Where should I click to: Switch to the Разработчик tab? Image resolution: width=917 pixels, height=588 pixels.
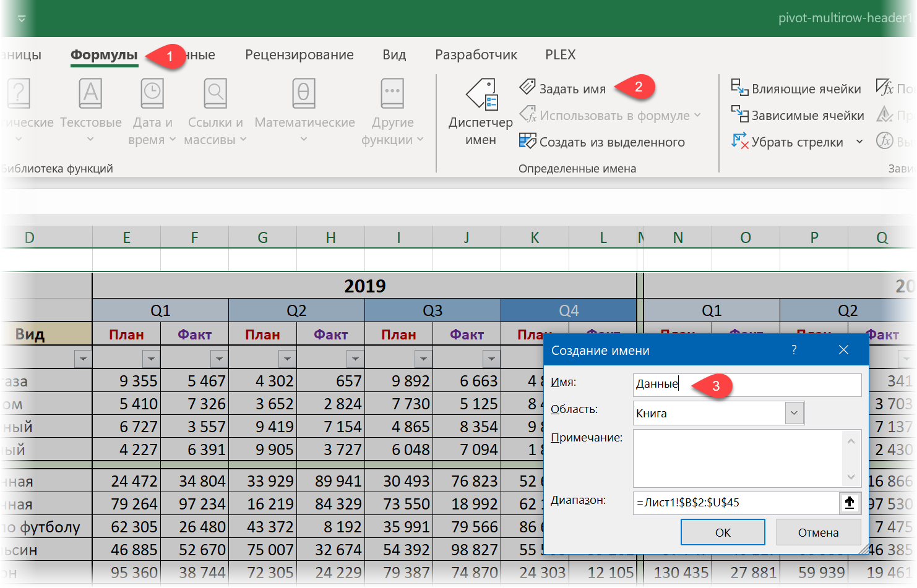pyautogui.click(x=476, y=54)
